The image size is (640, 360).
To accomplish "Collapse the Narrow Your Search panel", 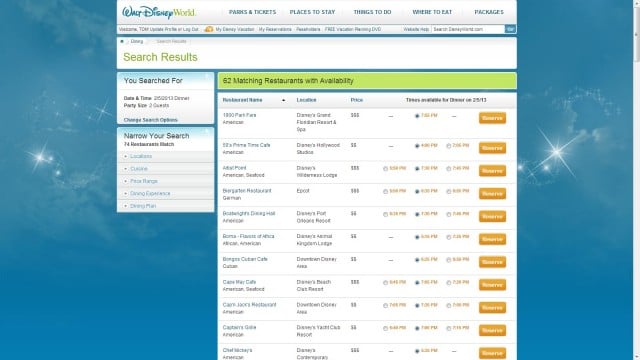I will (x=207, y=131).
